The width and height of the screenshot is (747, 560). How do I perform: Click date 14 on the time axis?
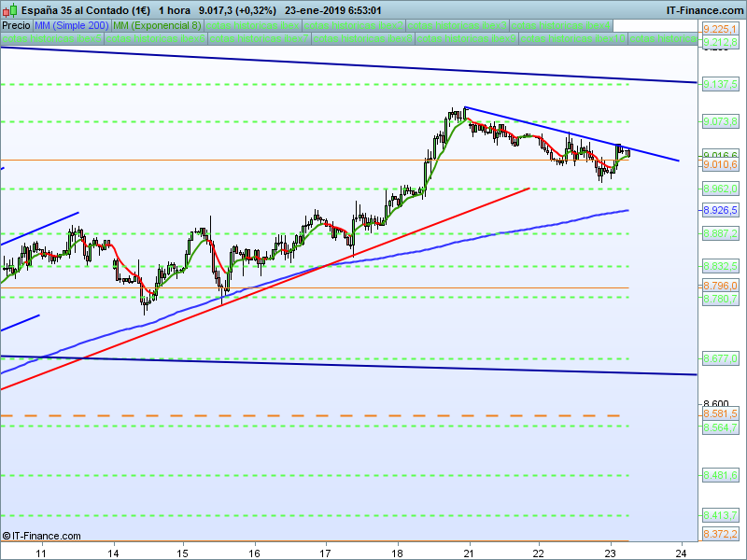click(113, 553)
